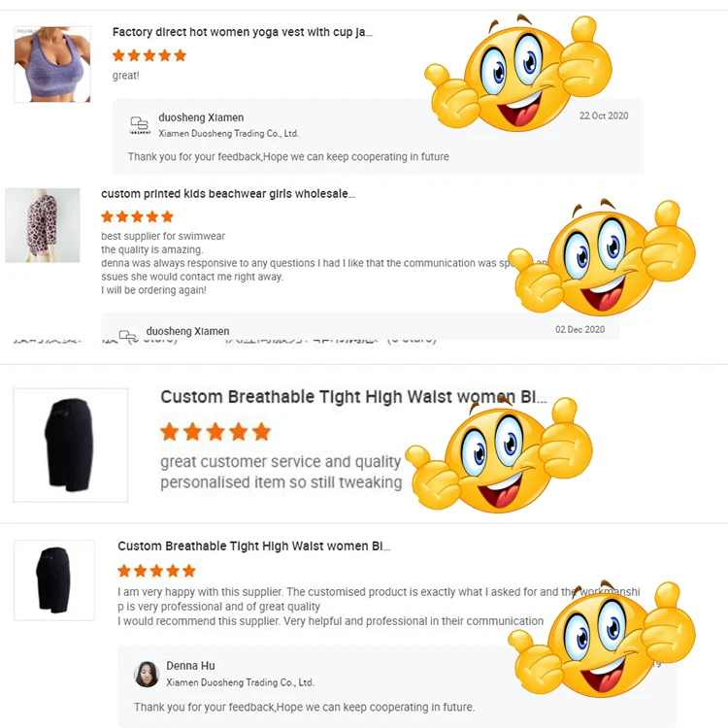Click the large five-star rating for shorts
728x728 pixels.
coord(215,432)
